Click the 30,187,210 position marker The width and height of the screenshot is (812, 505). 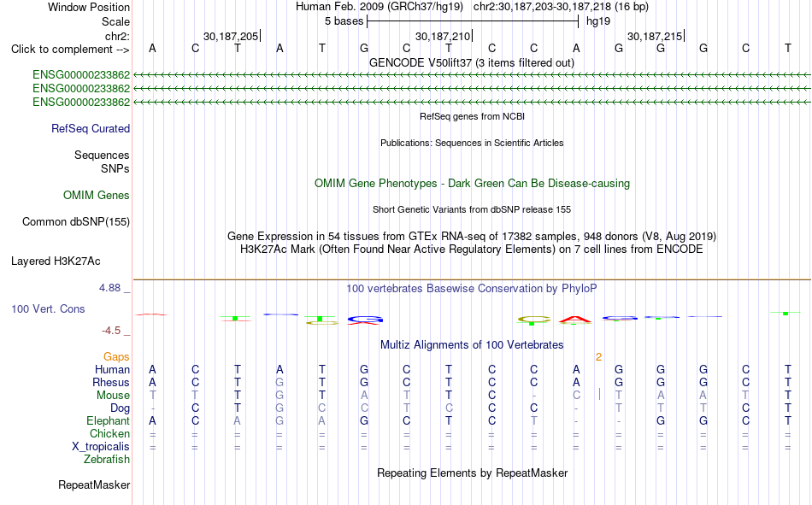pyautogui.click(x=444, y=36)
